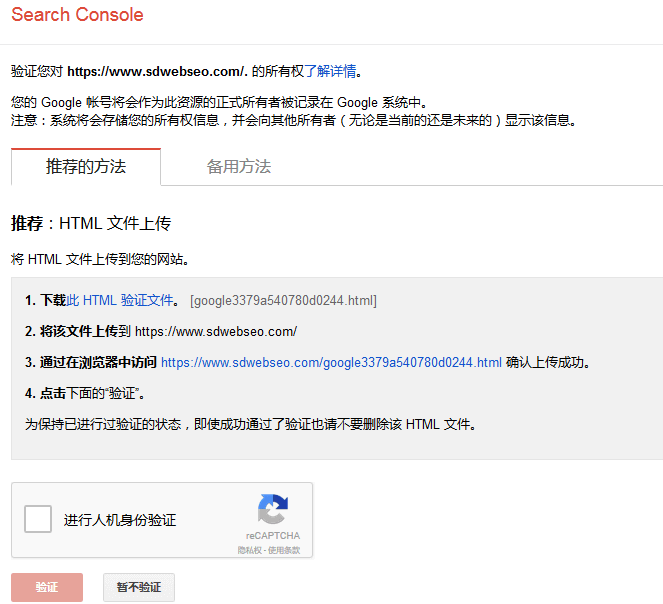
Task: Click the Search Console logo text
Action: pyautogui.click(x=77, y=15)
